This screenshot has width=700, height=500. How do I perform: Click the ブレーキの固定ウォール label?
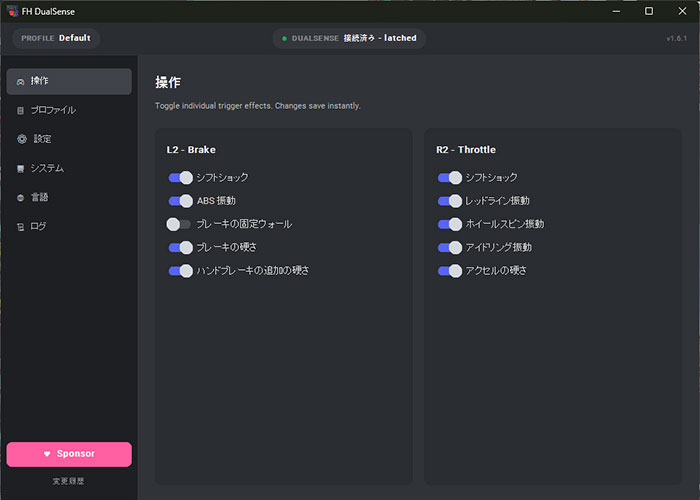(244, 224)
